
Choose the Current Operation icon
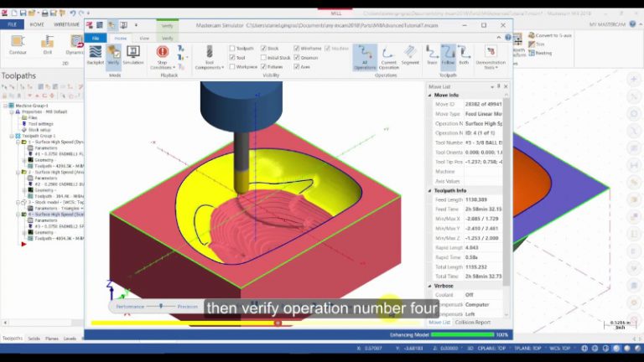(388, 57)
